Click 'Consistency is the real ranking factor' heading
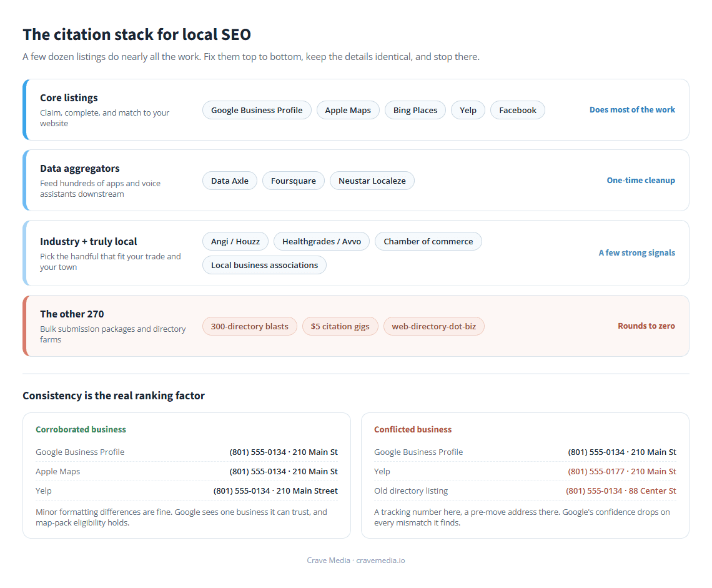This screenshot has height=588, width=712. point(114,396)
